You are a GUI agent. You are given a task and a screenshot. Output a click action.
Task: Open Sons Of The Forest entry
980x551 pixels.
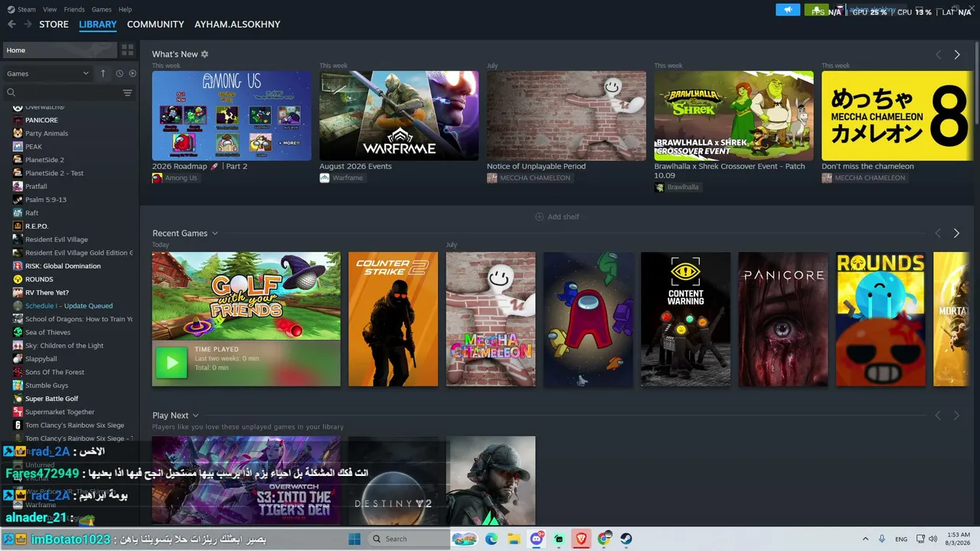click(x=55, y=372)
